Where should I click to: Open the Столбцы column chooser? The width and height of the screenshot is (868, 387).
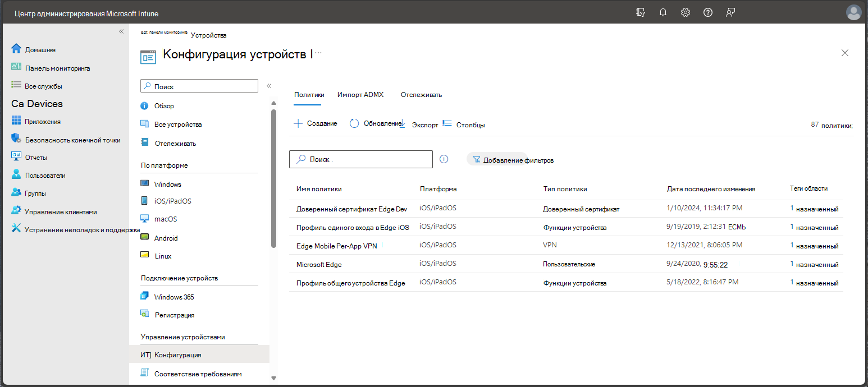click(464, 125)
